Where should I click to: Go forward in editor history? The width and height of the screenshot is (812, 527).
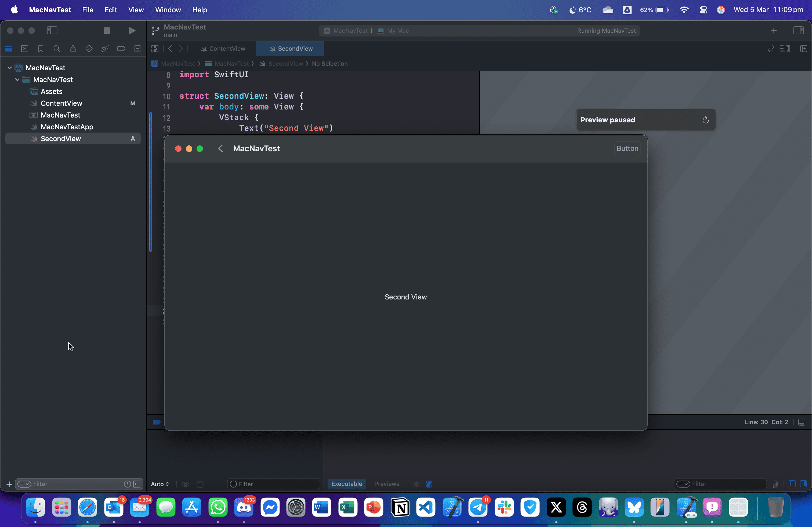click(x=181, y=49)
